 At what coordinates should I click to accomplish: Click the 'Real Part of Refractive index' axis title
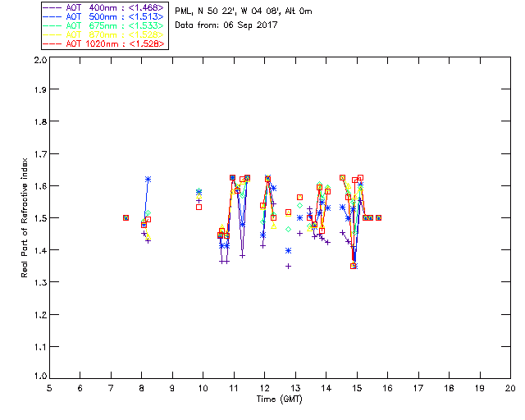coord(24,217)
